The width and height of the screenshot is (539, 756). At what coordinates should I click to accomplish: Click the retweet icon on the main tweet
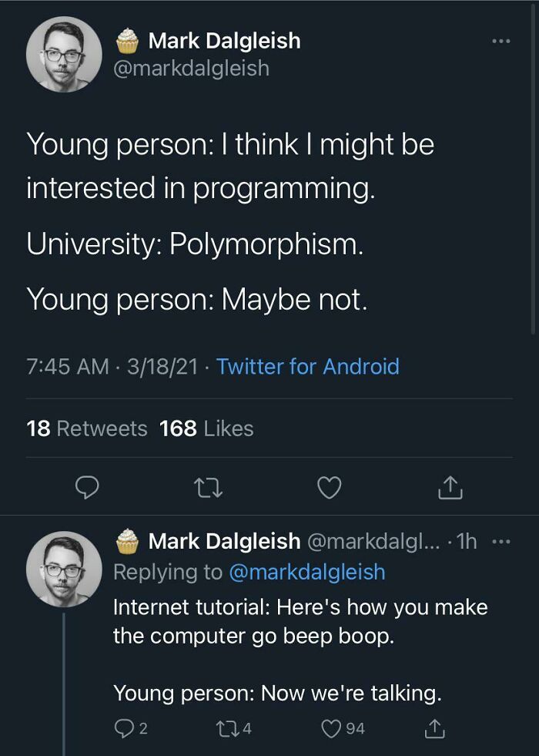(208, 487)
